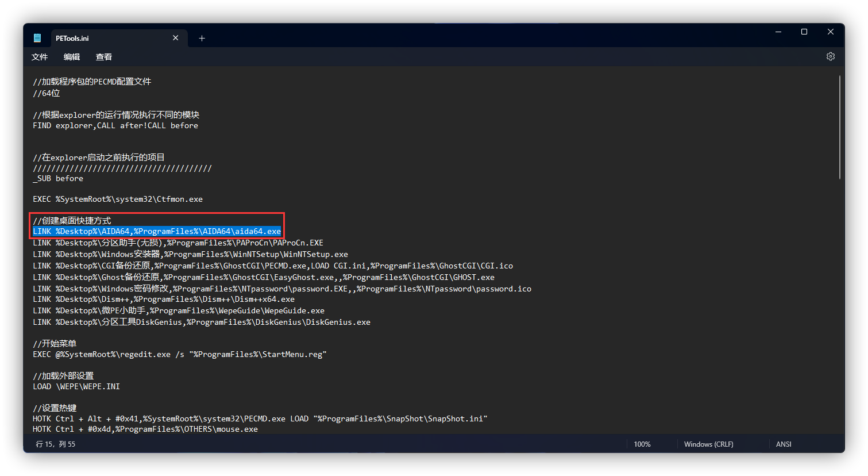Click the LOAD \WEPE\WEPE.INI line
This screenshot has height=476, width=868.
pyautogui.click(x=76, y=386)
